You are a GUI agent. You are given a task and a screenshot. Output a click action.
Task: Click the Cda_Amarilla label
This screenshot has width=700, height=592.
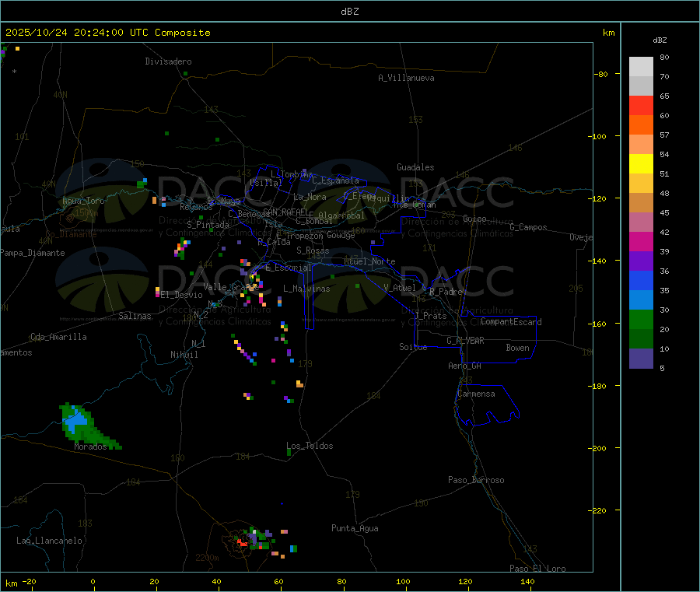point(58,337)
